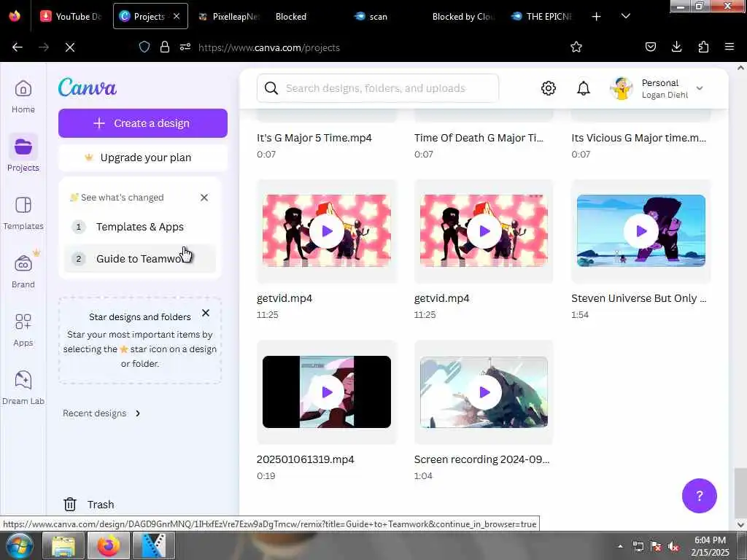Click the tracking protection shield icon

click(144, 47)
